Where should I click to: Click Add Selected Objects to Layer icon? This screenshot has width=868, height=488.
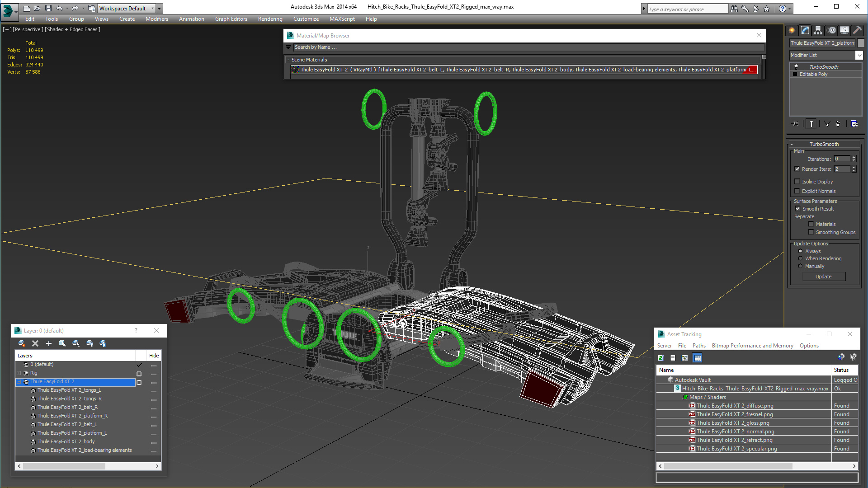click(x=49, y=343)
